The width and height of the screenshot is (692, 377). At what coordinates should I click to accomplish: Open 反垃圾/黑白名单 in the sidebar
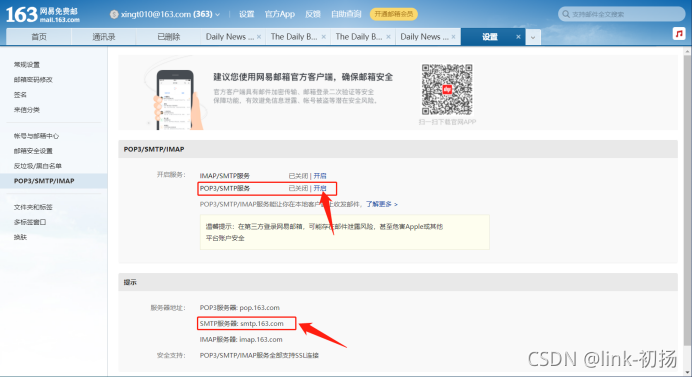pyautogui.click(x=38, y=166)
